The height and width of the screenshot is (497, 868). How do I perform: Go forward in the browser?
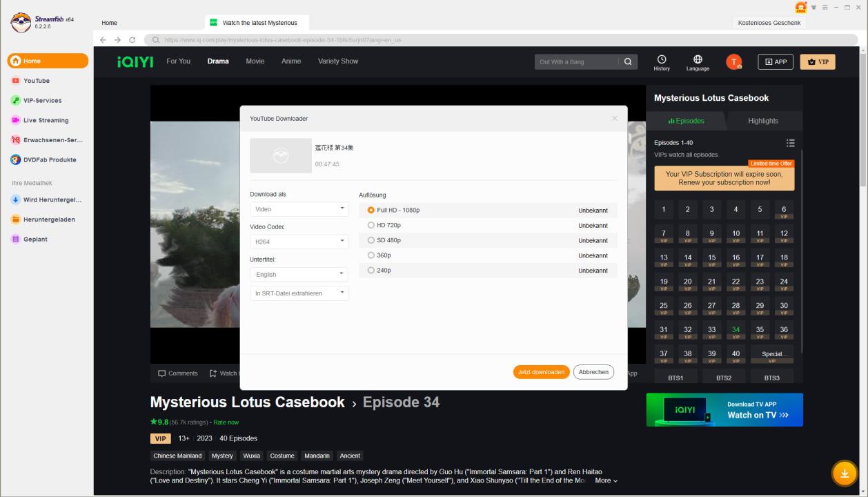pos(118,39)
